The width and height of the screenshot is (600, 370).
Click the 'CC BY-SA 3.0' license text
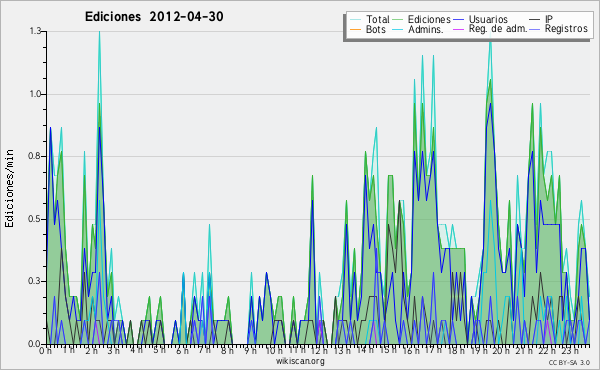(569, 363)
